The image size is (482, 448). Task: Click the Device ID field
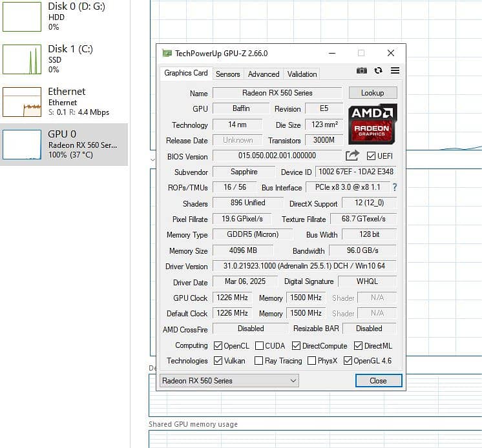coord(355,171)
